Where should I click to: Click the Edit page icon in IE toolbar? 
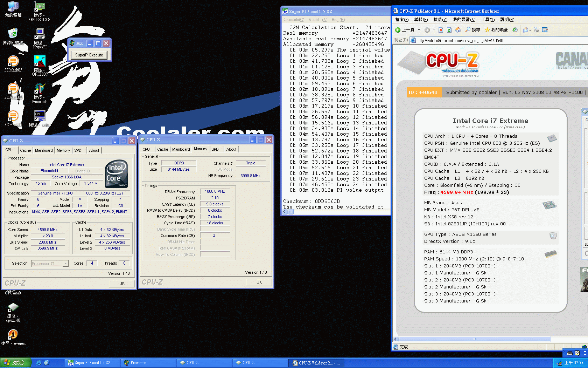click(545, 30)
